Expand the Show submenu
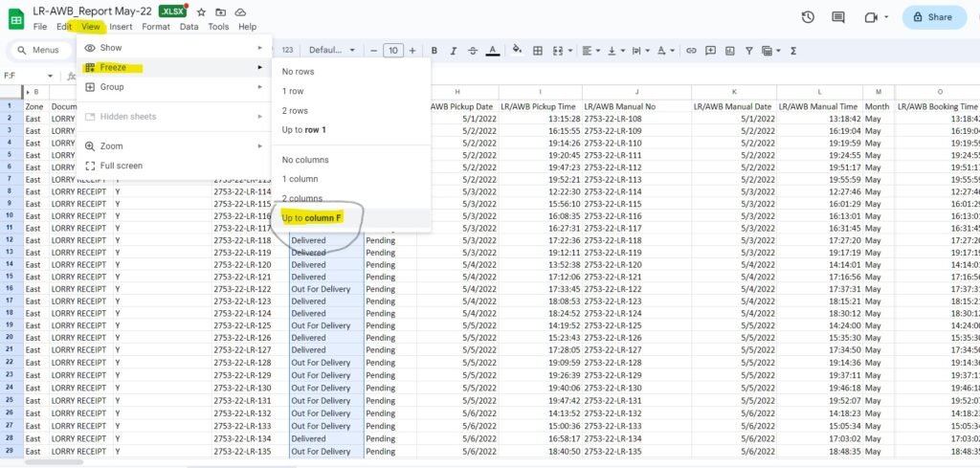Image resolution: width=980 pixels, height=468 pixels. (174, 48)
